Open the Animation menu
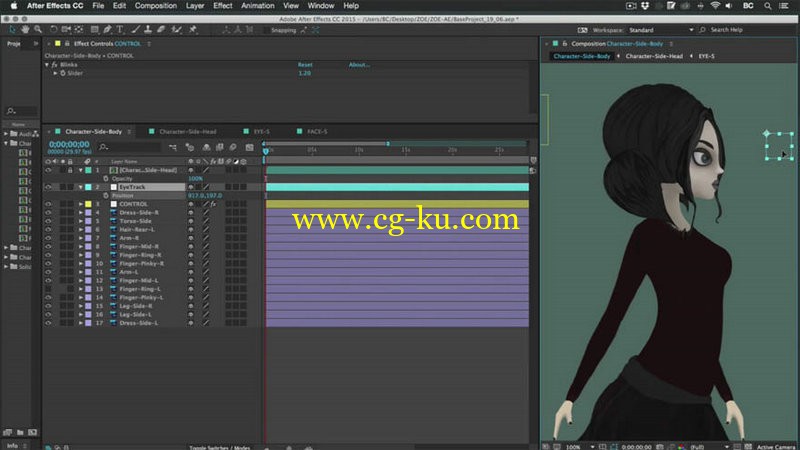Viewport: 800px width, 450px height. click(258, 6)
